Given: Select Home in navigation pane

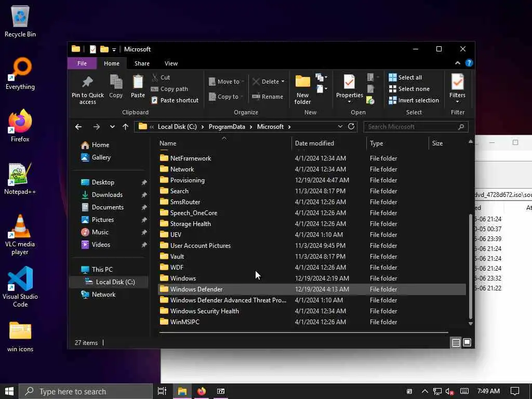Looking at the screenshot, I should click(95, 145).
